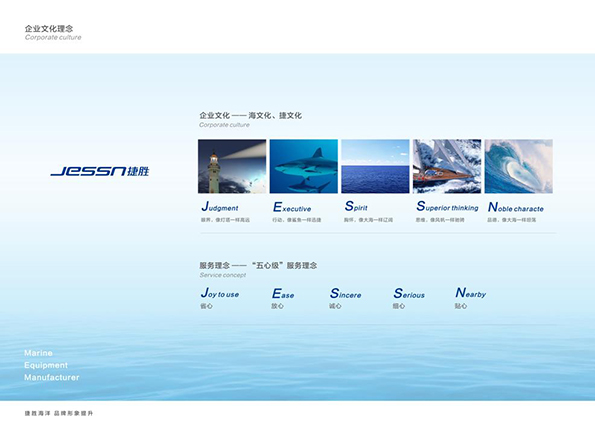Click the Superior thinking label
The image size is (595, 438).
point(447,206)
